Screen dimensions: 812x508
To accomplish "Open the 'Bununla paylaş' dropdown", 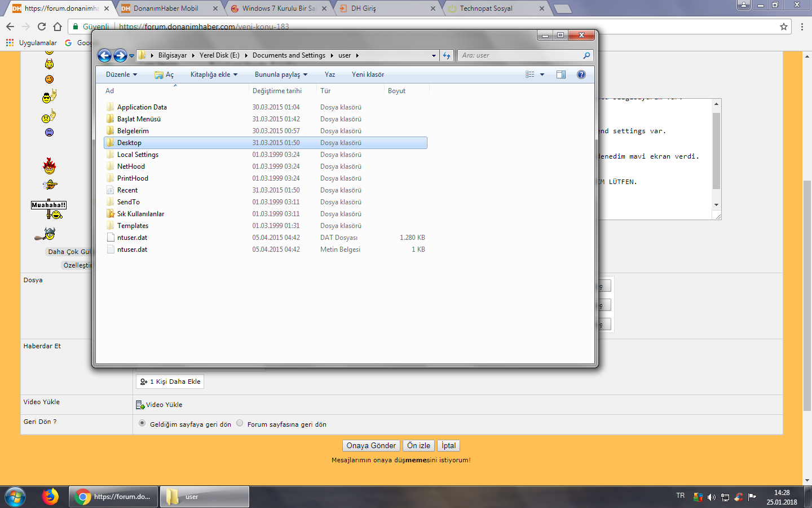I will point(281,75).
